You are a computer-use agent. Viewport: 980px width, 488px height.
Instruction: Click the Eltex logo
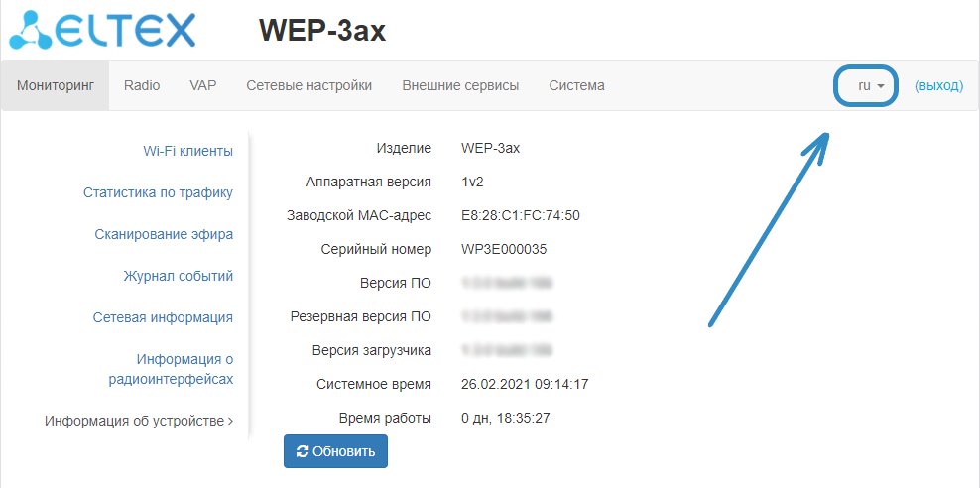[103, 30]
